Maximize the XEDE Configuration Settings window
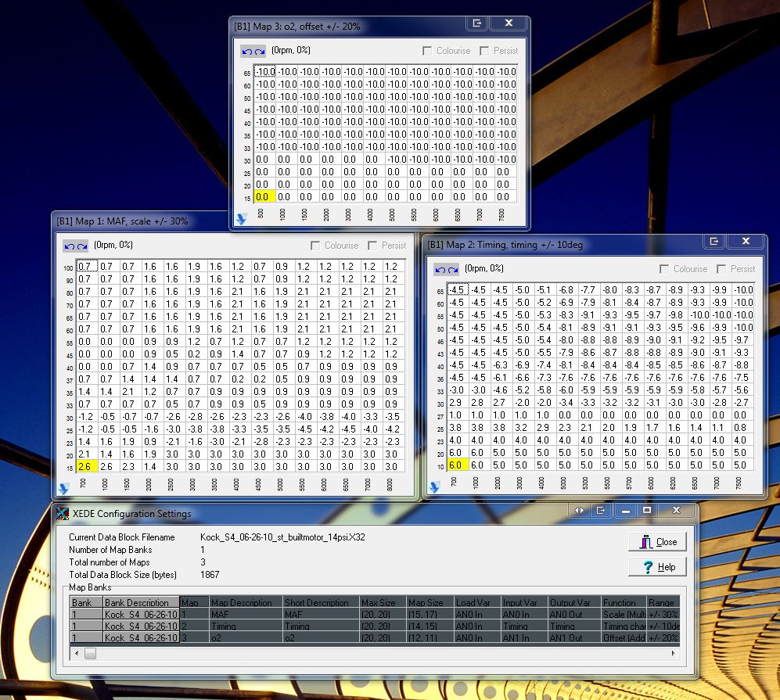Viewport: 780px width, 700px height. pos(647,511)
